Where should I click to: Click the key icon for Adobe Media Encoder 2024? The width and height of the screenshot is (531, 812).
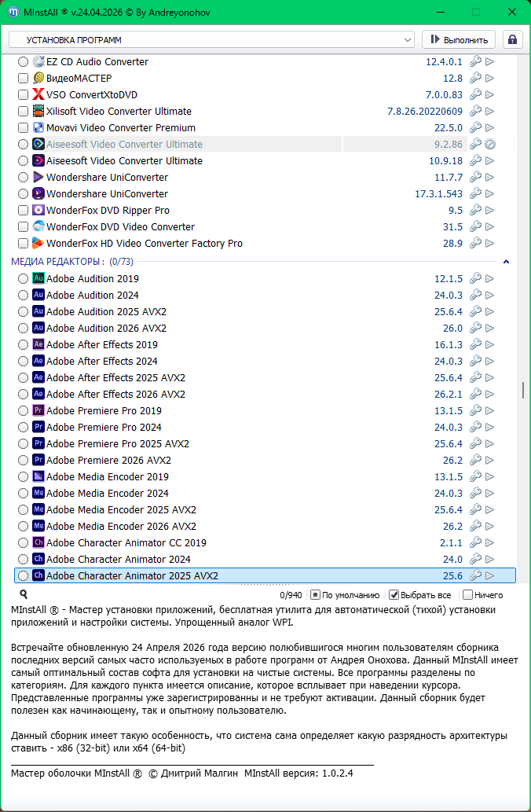click(474, 493)
